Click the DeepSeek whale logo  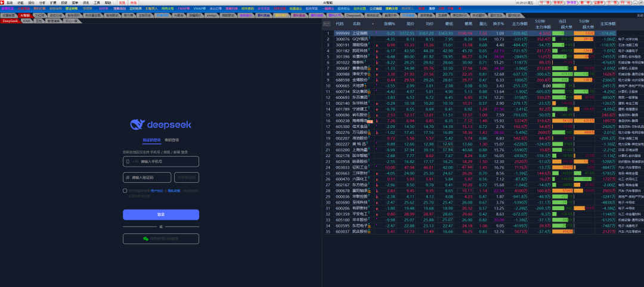click(138, 125)
